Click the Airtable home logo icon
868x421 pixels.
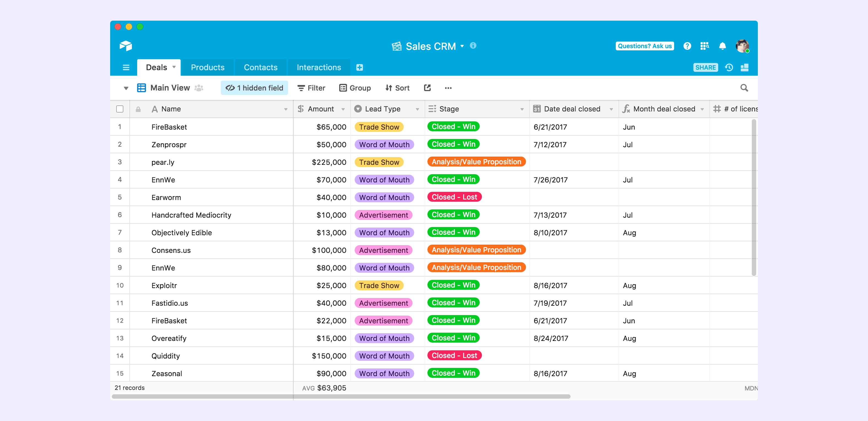[x=125, y=46]
